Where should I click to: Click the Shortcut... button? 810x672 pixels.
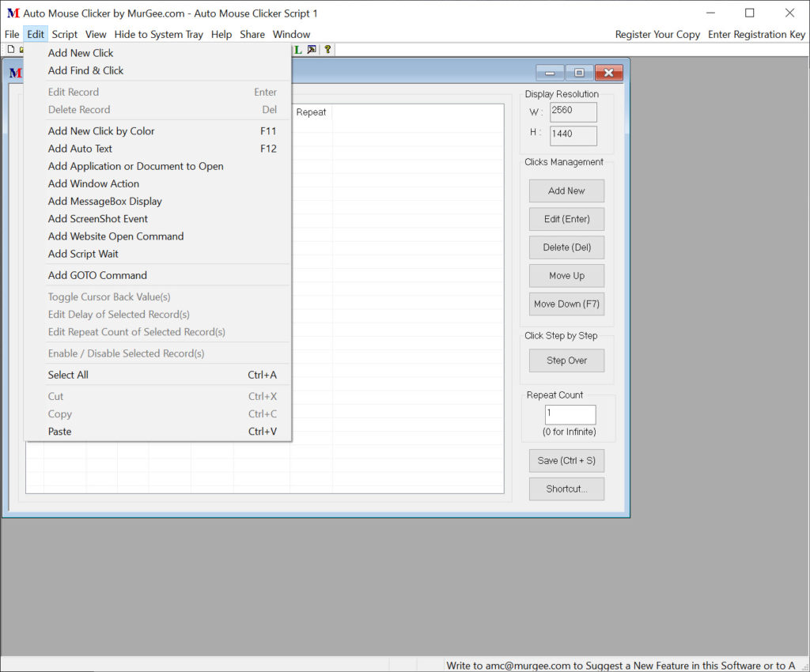(x=566, y=489)
